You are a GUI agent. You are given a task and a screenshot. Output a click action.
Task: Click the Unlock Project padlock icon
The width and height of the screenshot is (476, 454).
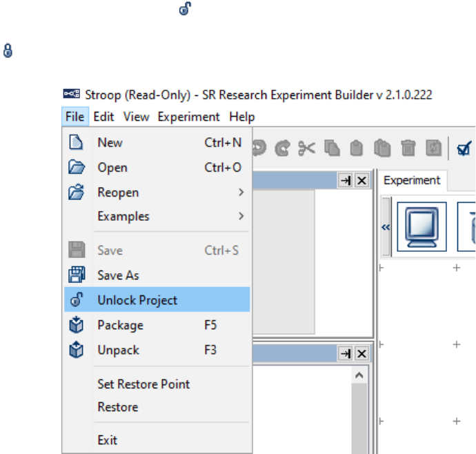tap(77, 299)
